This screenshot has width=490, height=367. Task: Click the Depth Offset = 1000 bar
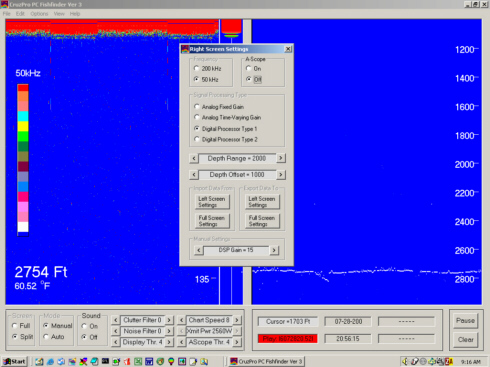click(237, 175)
